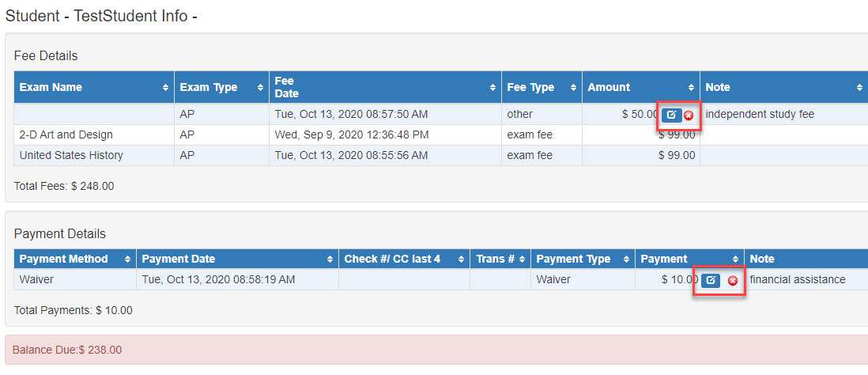
Task: Sort payments by Payment amount column
Action: point(690,259)
